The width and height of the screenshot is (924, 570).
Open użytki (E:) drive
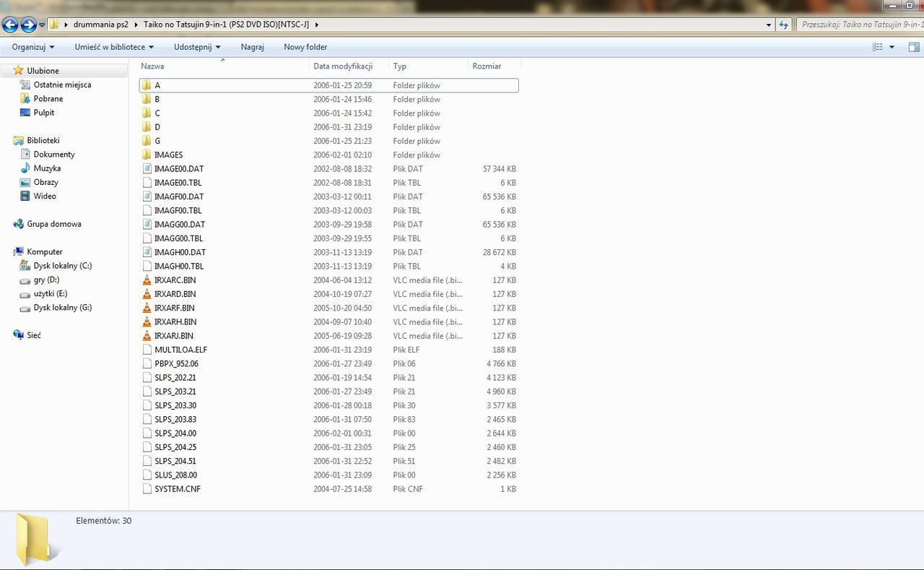coord(50,293)
